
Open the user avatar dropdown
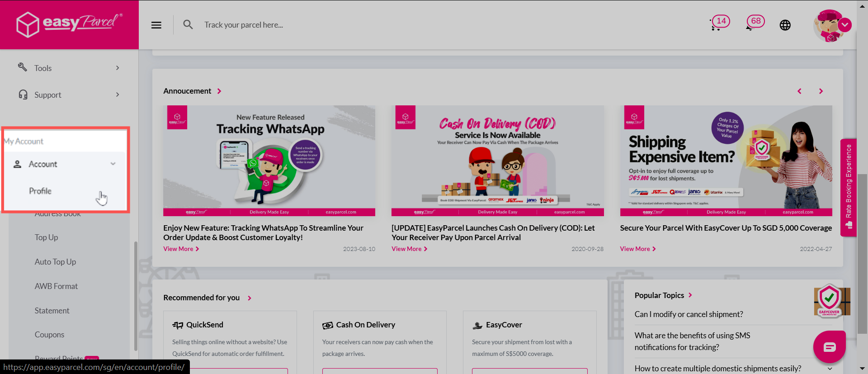tap(844, 25)
